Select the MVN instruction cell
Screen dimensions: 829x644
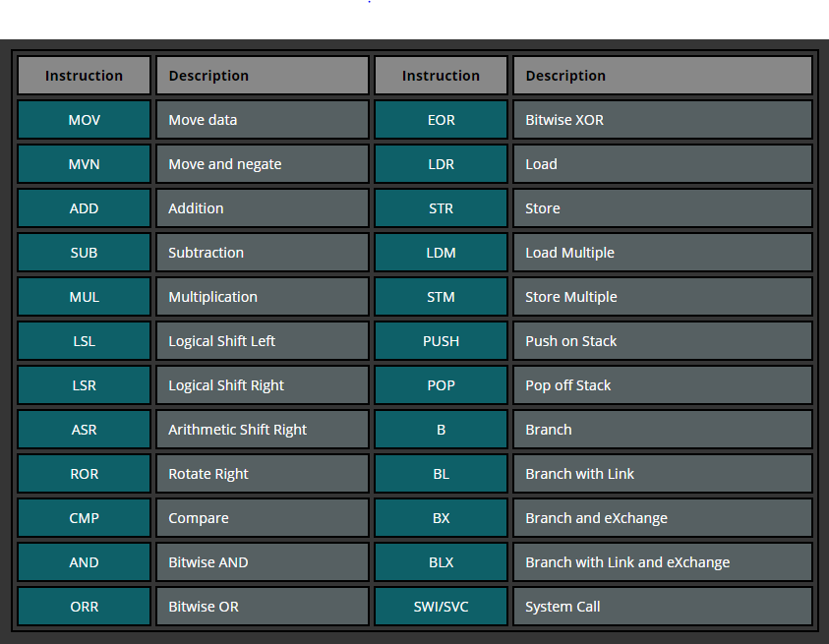[84, 164]
